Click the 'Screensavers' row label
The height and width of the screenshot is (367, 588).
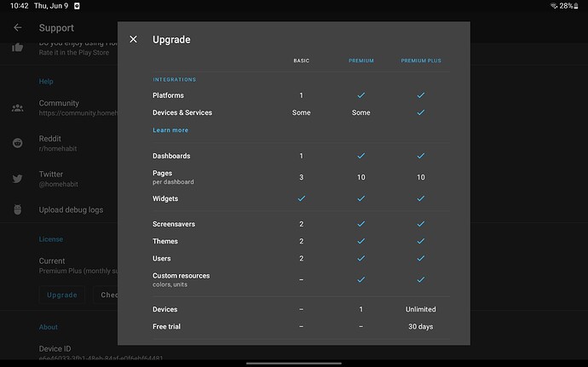(174, 224)
